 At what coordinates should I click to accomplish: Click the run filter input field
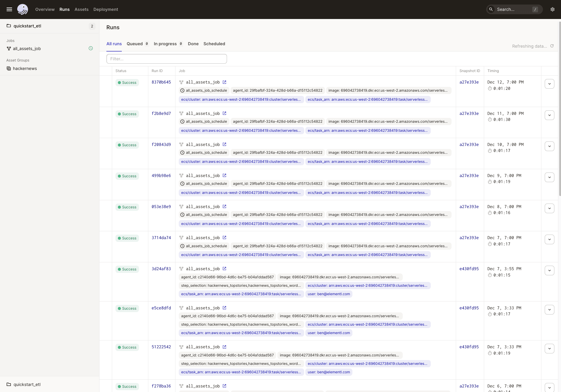166,58
